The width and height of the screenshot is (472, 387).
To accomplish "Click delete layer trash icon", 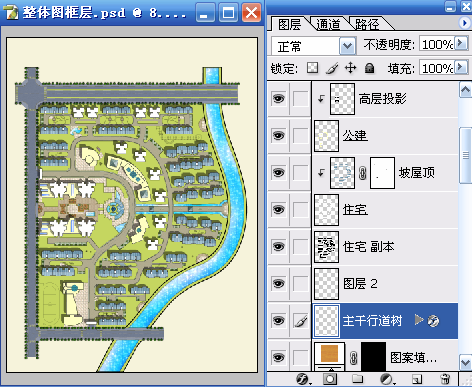I will [445, 379].
